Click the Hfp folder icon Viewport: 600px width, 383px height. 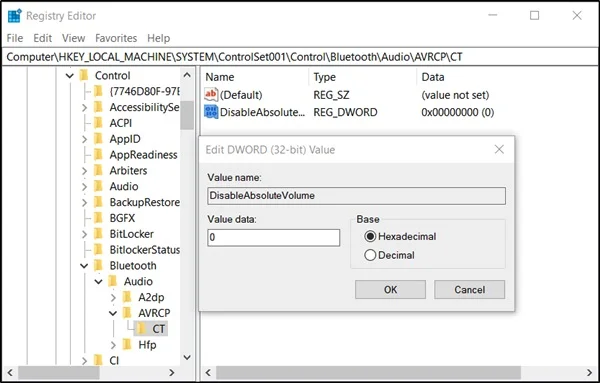point(127,345)
